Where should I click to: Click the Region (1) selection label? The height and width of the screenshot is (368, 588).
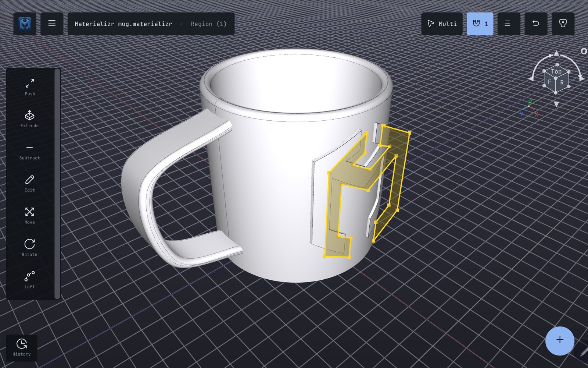[x=208, y=24]
